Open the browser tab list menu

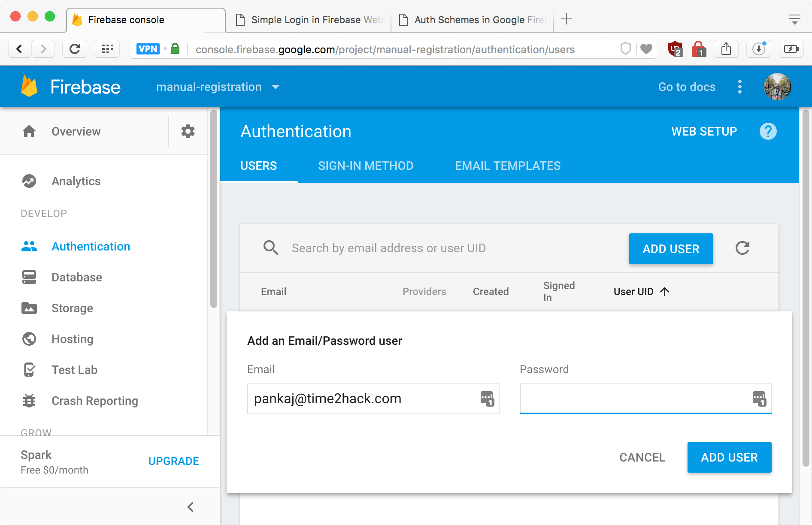tap(794, 19)
